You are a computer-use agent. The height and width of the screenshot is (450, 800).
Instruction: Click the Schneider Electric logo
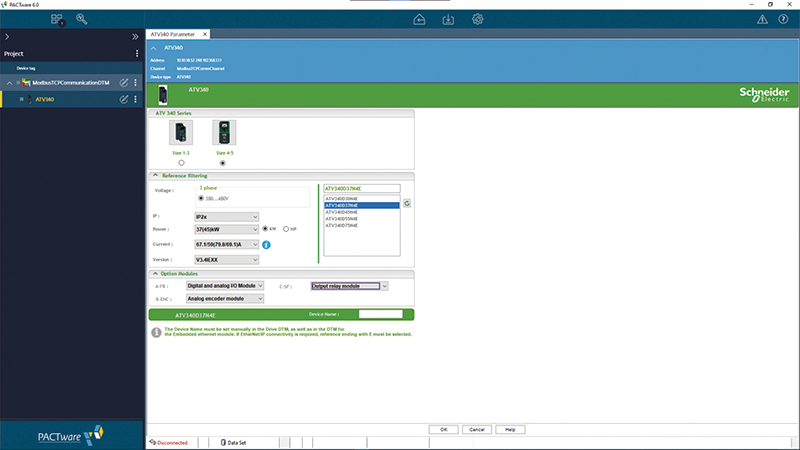point(764,94)
